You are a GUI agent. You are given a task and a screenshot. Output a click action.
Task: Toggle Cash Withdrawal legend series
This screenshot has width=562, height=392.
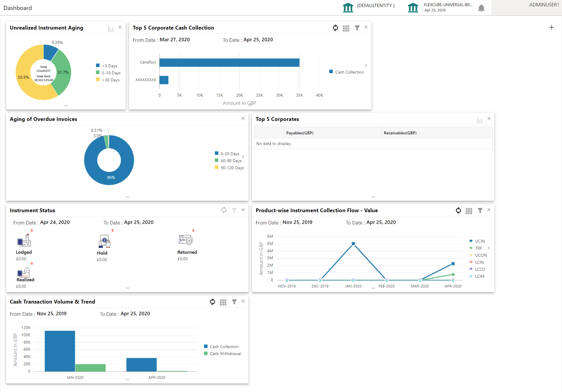[223, 353]
